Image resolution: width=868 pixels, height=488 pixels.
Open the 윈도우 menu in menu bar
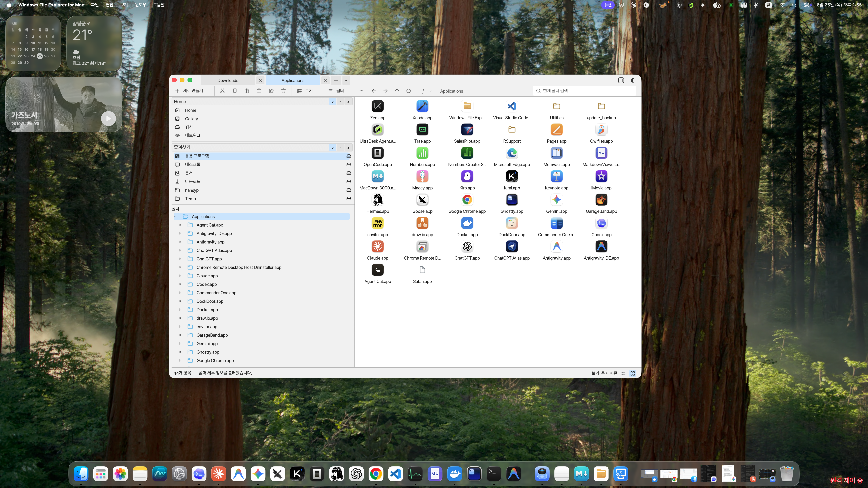pos(141,5)
